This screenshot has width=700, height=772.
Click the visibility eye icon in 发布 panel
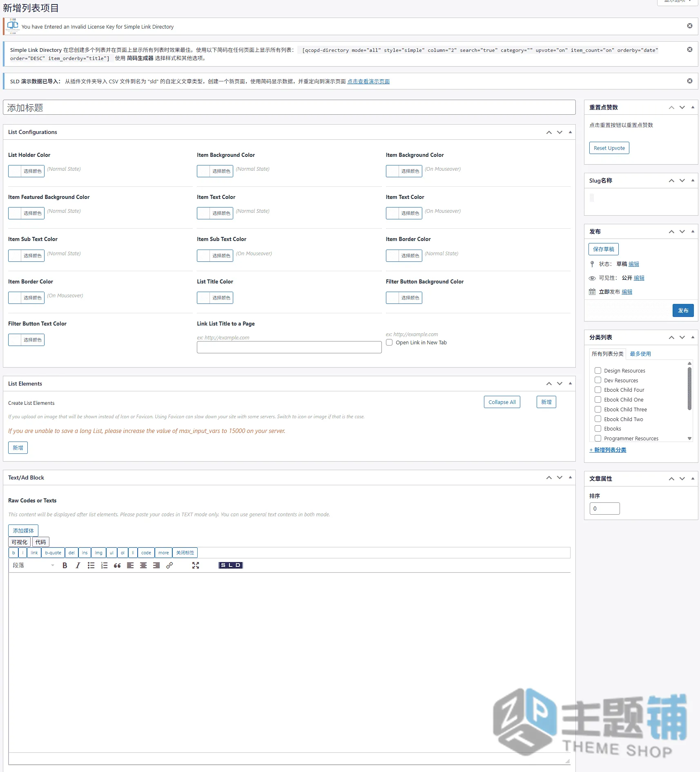592,278
